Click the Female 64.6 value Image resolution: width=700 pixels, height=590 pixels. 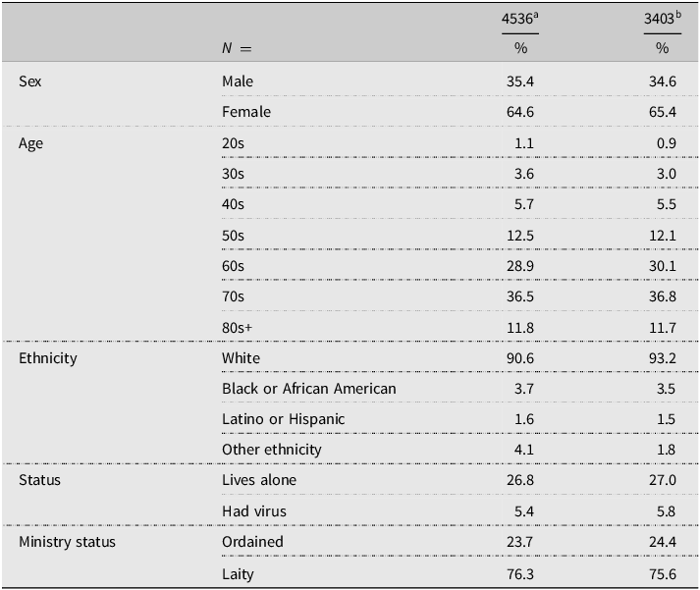(520, 112)
